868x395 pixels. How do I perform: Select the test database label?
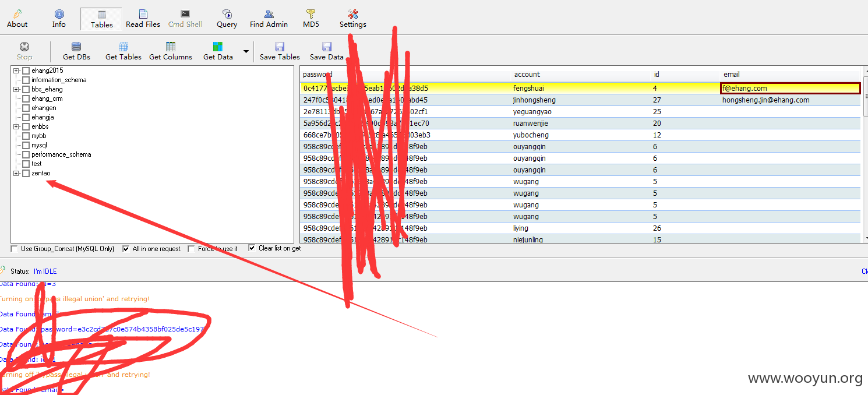pyautogui.click(x=37, y=164)
